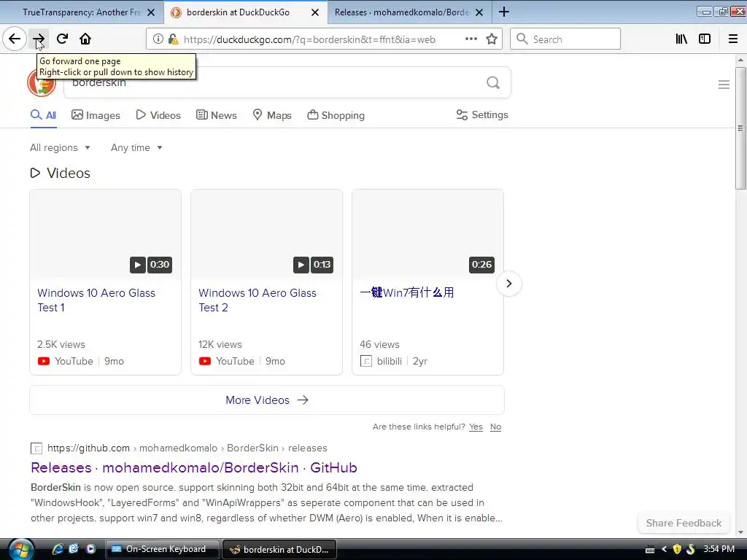Click the scrollbar down arrow

pos(740,532)
